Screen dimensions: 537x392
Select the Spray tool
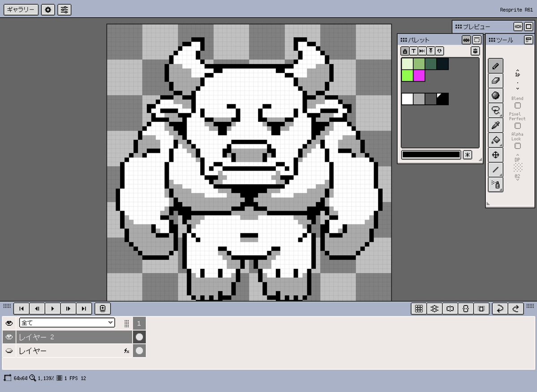(495, 184)
